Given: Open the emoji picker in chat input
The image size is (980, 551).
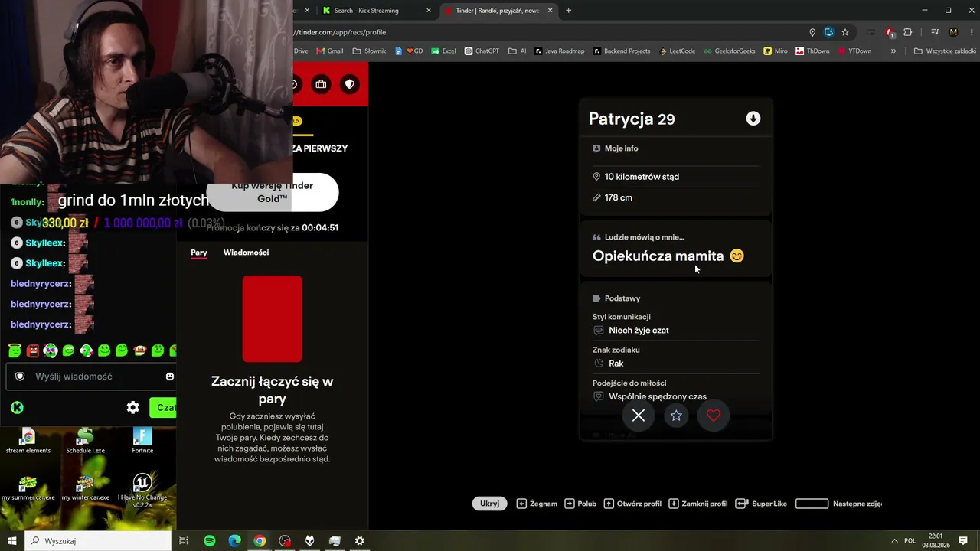Looking at the screenshot, I should click(169, 377).
